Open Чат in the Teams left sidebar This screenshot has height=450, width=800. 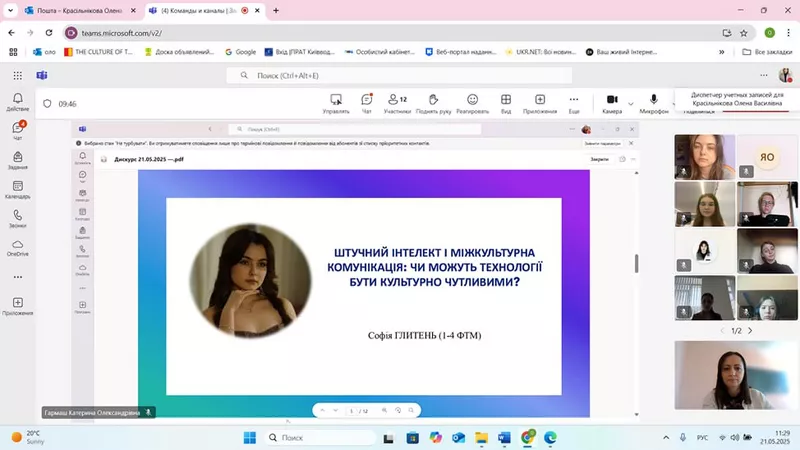click(17, 131)
